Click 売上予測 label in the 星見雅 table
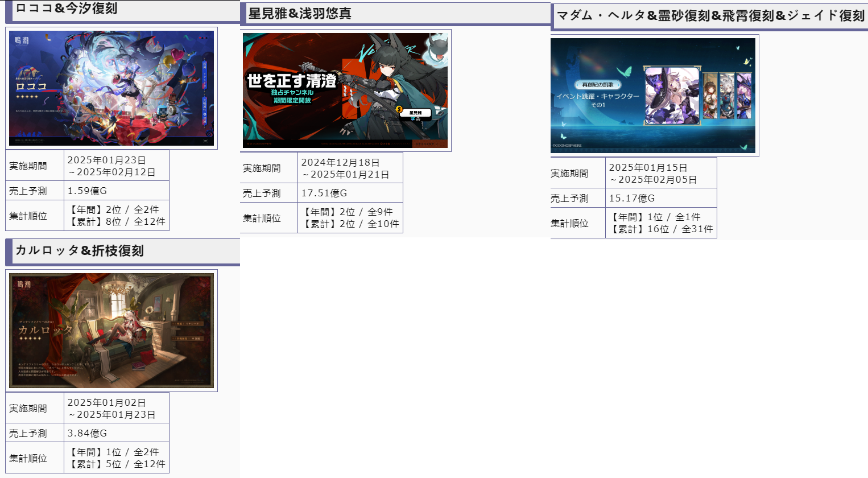 262,193
